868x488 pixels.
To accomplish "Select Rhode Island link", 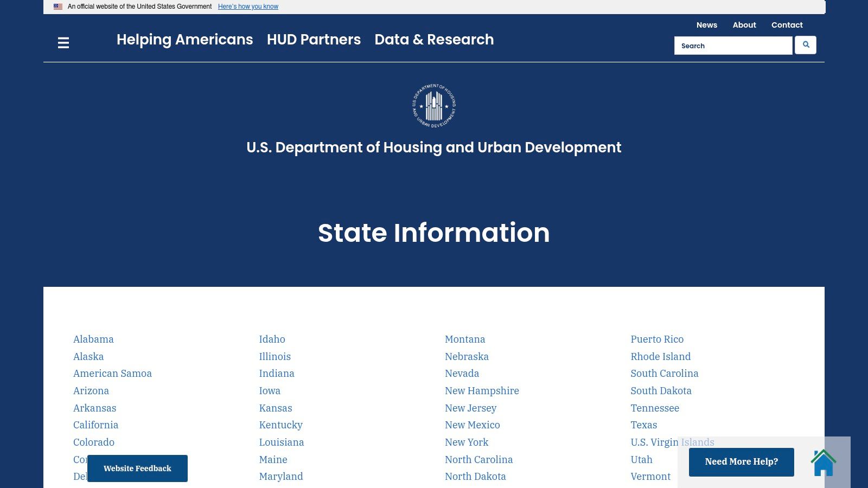I will [660, 357].
